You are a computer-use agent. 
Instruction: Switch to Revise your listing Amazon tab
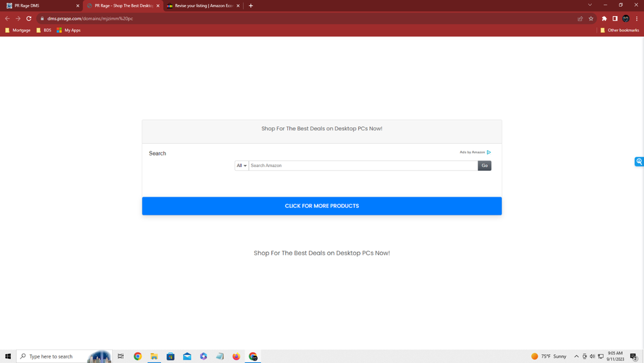coord(204,6)
